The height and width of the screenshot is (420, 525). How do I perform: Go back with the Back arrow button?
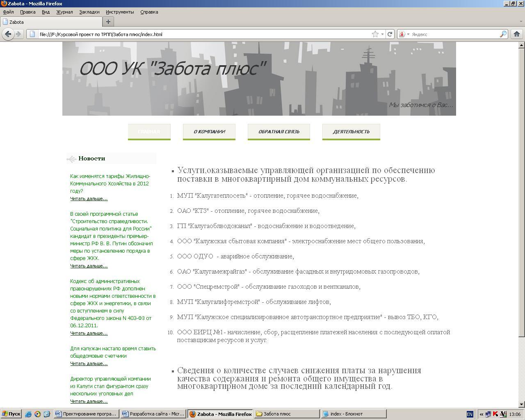click(8, 34)
